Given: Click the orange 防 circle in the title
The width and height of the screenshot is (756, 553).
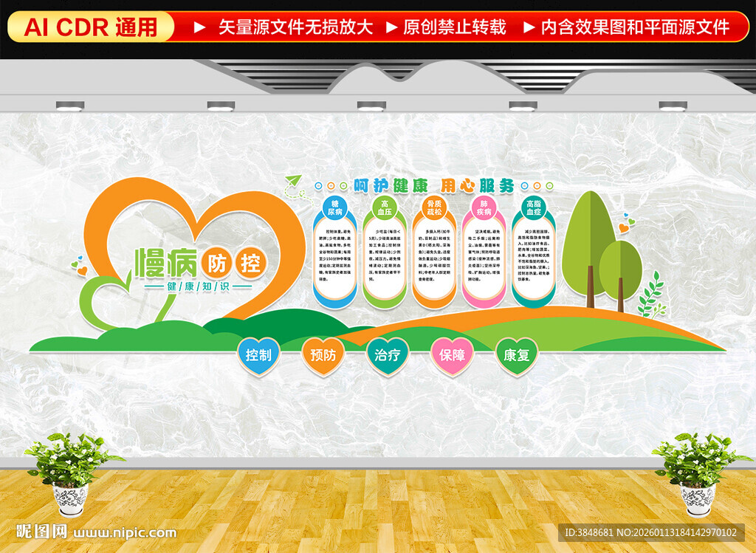Looking at the screenshot, I should coord(216,264).
